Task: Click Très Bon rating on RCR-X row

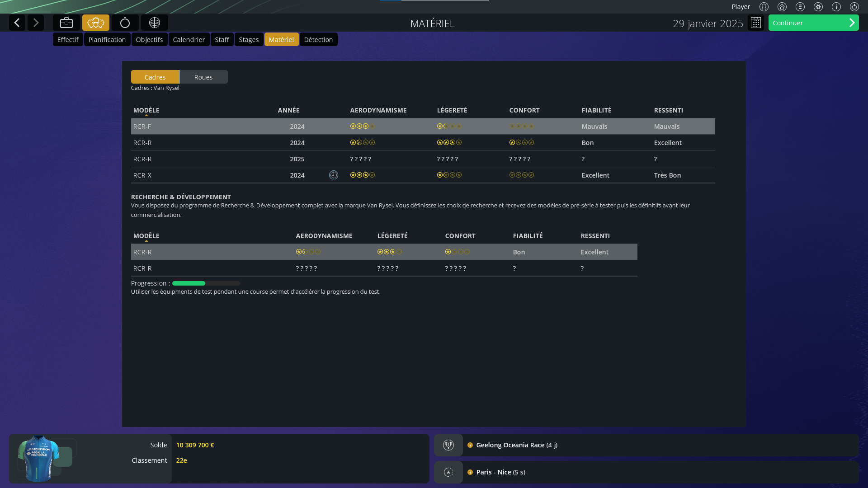Action: [667, 175]
